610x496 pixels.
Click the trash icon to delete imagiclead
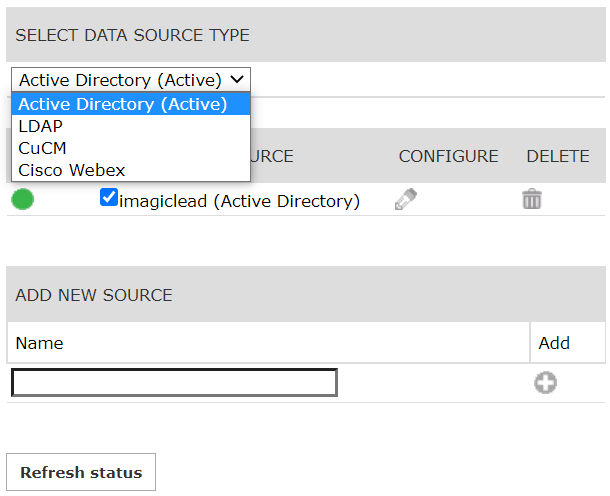pos(532,199)
